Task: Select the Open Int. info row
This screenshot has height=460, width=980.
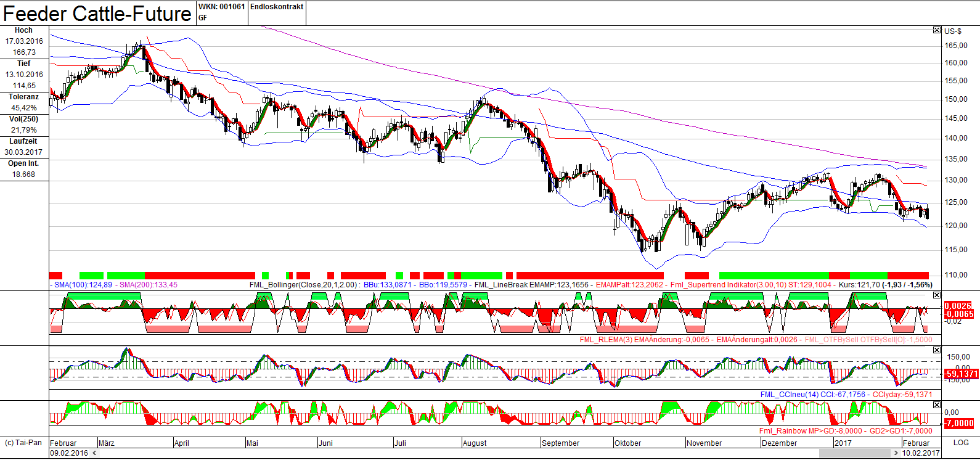Action: pyautogui.click(x=23, y=169)
